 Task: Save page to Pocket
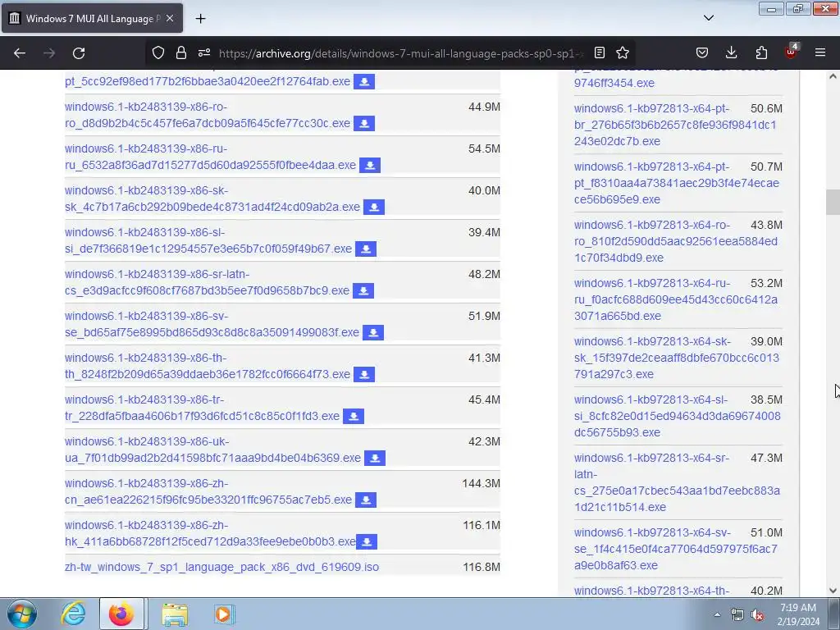(x=702, y=52)
